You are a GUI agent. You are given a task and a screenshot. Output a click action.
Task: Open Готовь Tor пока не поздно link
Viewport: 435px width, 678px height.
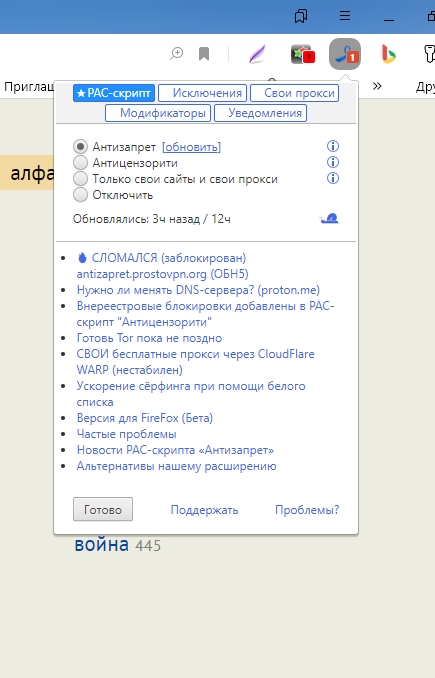coord(149,338)
